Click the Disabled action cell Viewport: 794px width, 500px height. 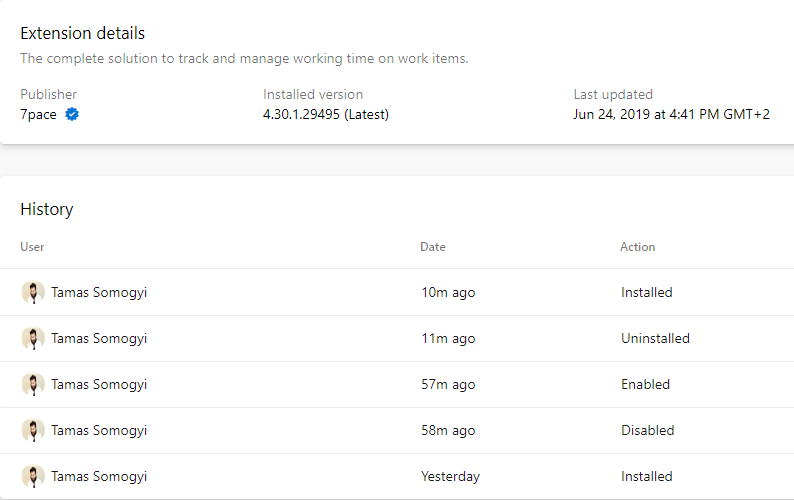648,431
